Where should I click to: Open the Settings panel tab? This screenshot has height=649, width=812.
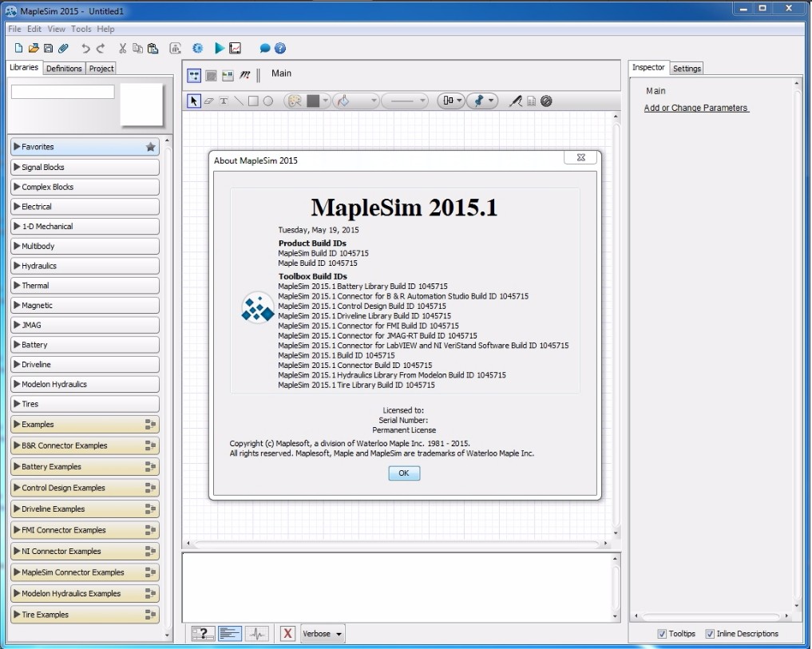coord(686,68)
